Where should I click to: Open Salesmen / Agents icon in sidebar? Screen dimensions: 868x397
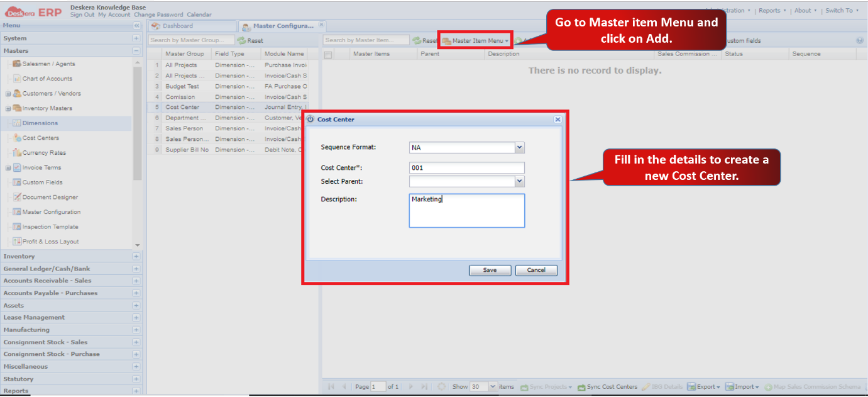click(17, 64)
